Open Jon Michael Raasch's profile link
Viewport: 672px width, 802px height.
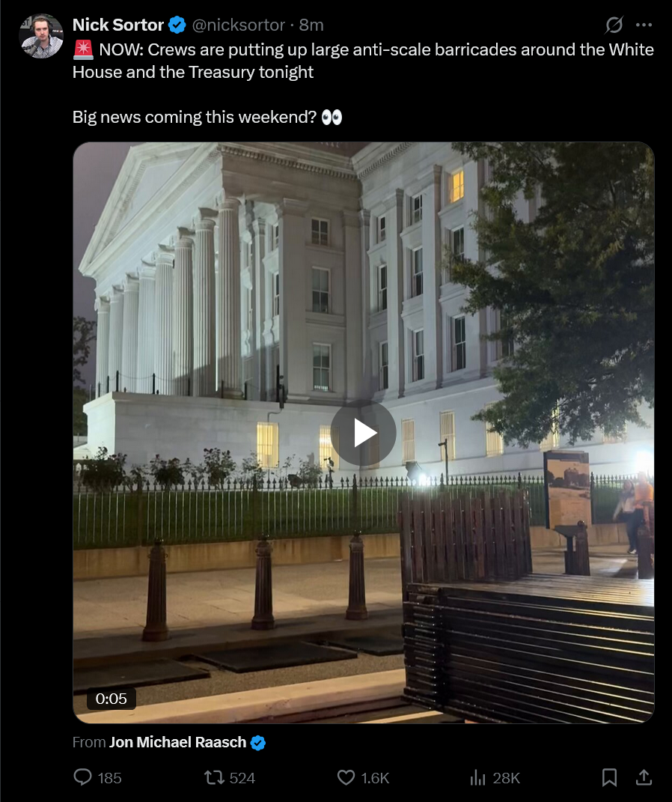[178, 742]
